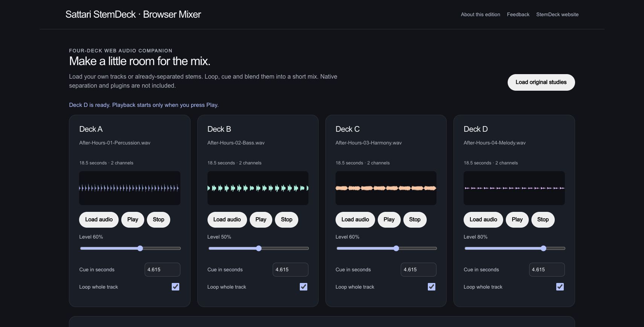Image resolution: width=644 pixels, height=327 pixels.
Task: Load audio into Deck D
Action: pyautogui.click(x=483, y=220)
